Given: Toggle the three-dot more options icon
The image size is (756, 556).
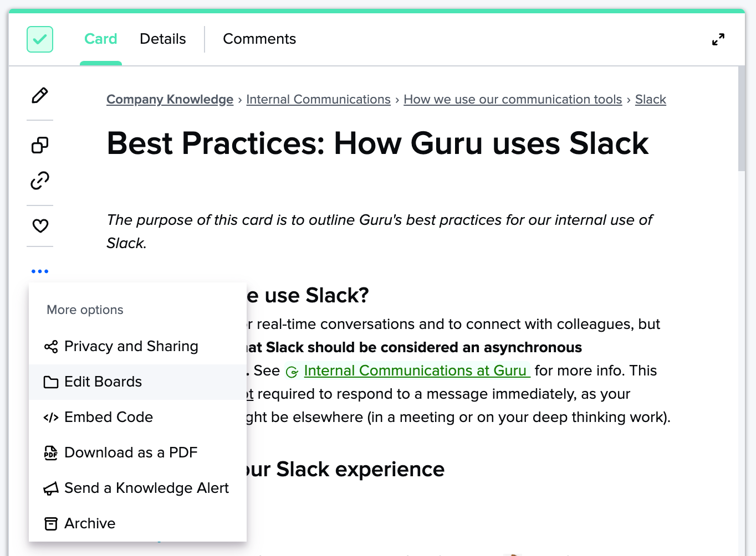Looking at the screenshot, I should (x=40, y=271).
